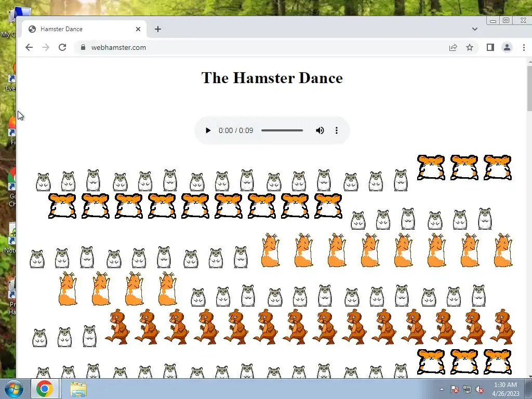This screenshot has width=532, height=399.
Task: Share this page using the share icon
Action: click(453, 47)
